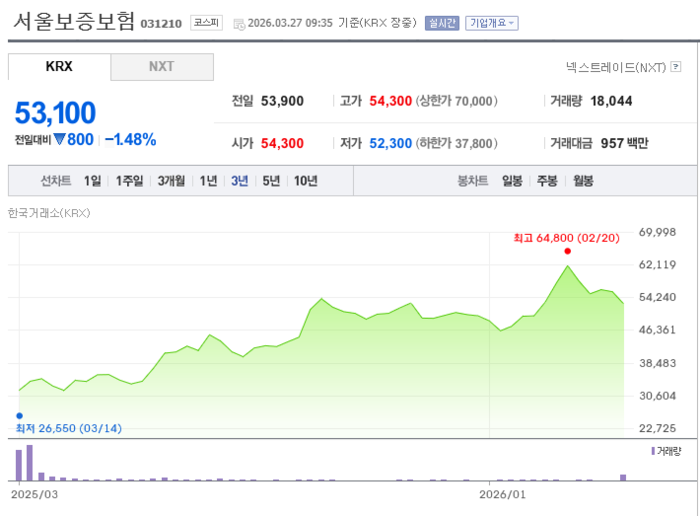Click the blue 최저 26,650 low marker dot

click(x=19, y=415)
